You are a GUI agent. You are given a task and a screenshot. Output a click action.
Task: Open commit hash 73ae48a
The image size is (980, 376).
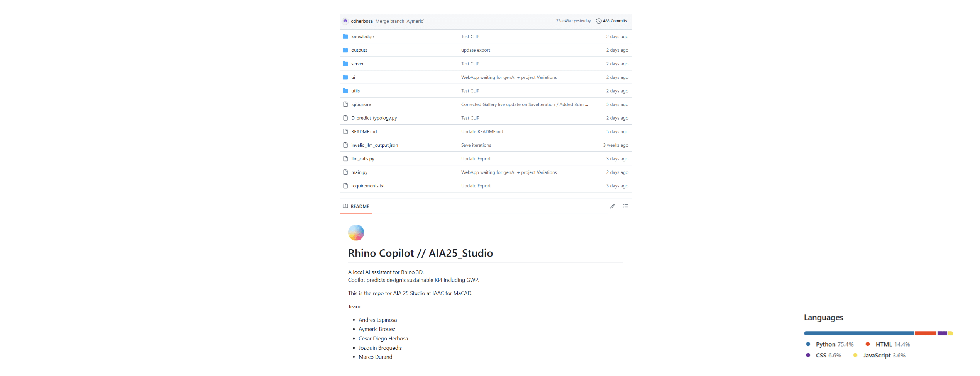tap(563, 21)
